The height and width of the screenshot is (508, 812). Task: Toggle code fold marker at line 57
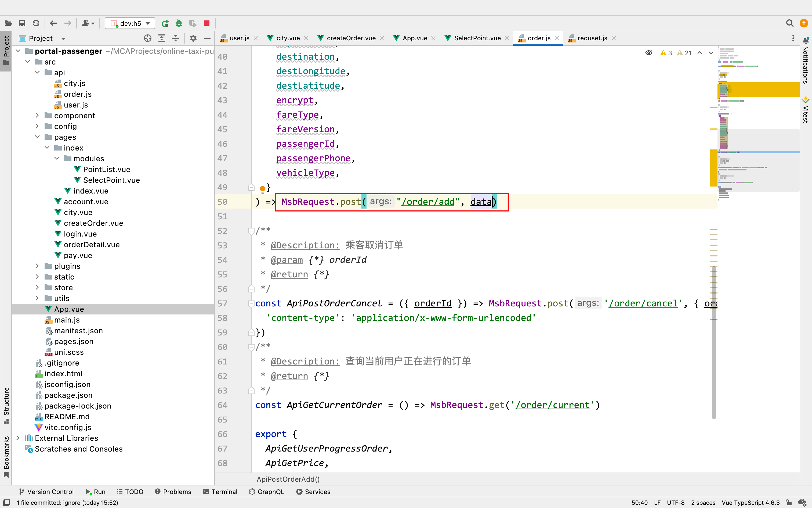pos(251,303)
